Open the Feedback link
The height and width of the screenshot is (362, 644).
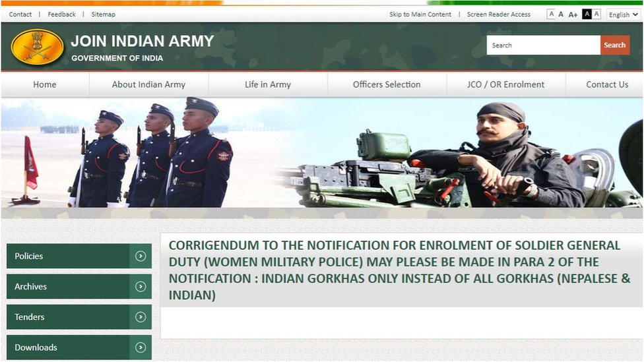[x=61, y=15]
